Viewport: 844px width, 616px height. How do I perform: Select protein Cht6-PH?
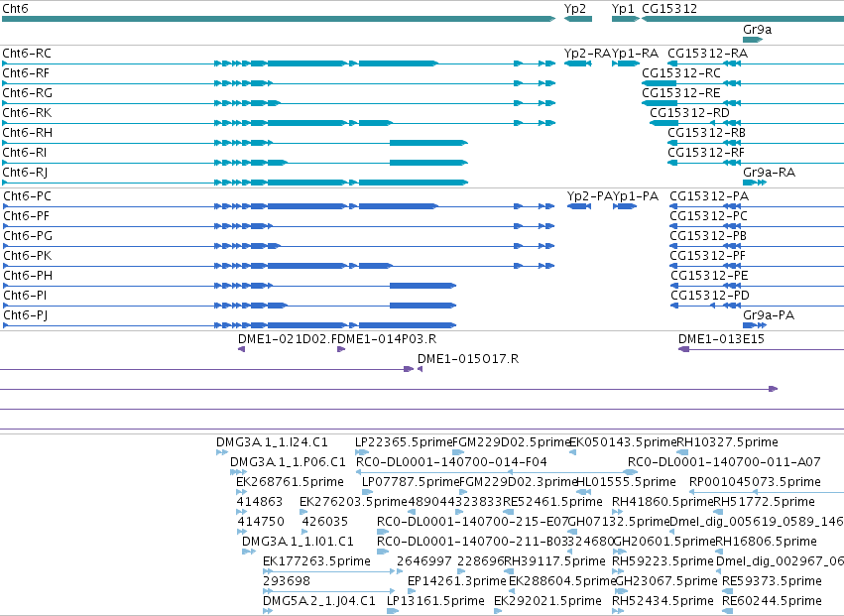click(28, 276)
